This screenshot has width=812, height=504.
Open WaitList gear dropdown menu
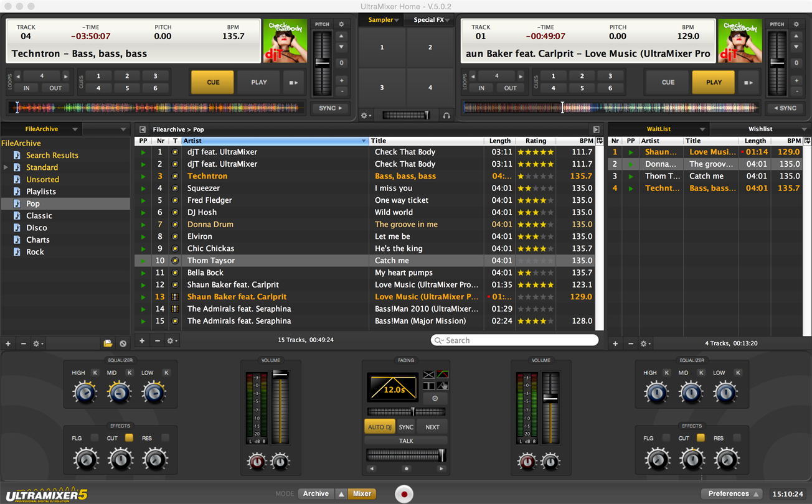pyautogui.click(x=646, y=343)
